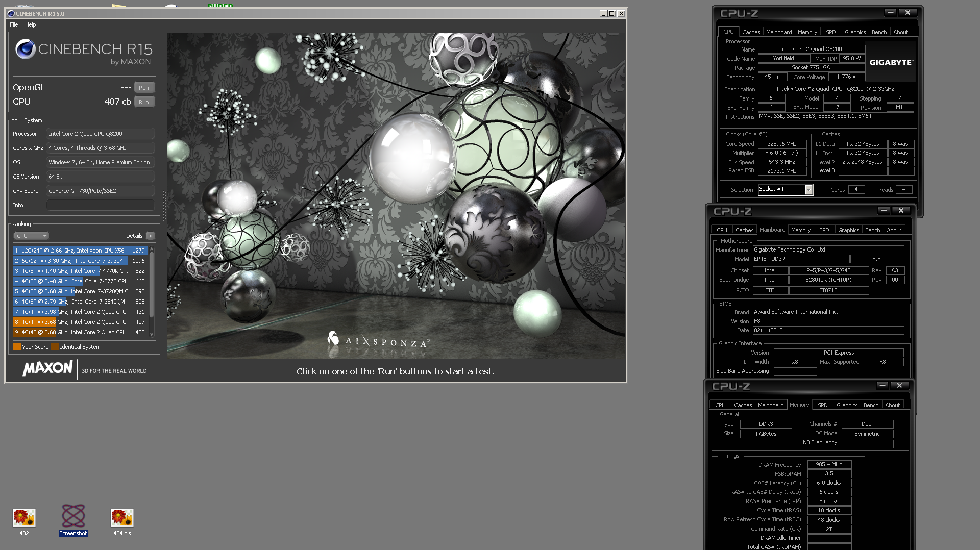Click the Cinebench R15 sphere logo
980x551 pixels.
click(25, 49)
